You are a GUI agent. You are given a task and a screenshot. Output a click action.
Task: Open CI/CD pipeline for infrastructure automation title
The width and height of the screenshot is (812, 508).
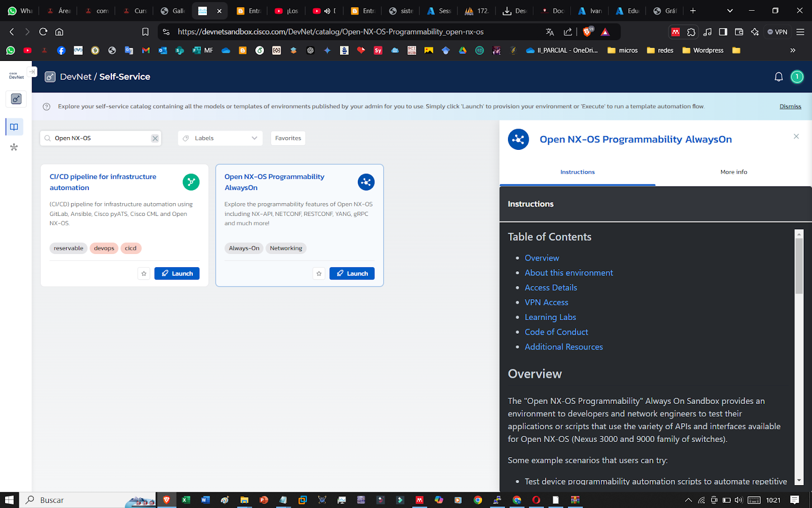(x=103, y=182)
